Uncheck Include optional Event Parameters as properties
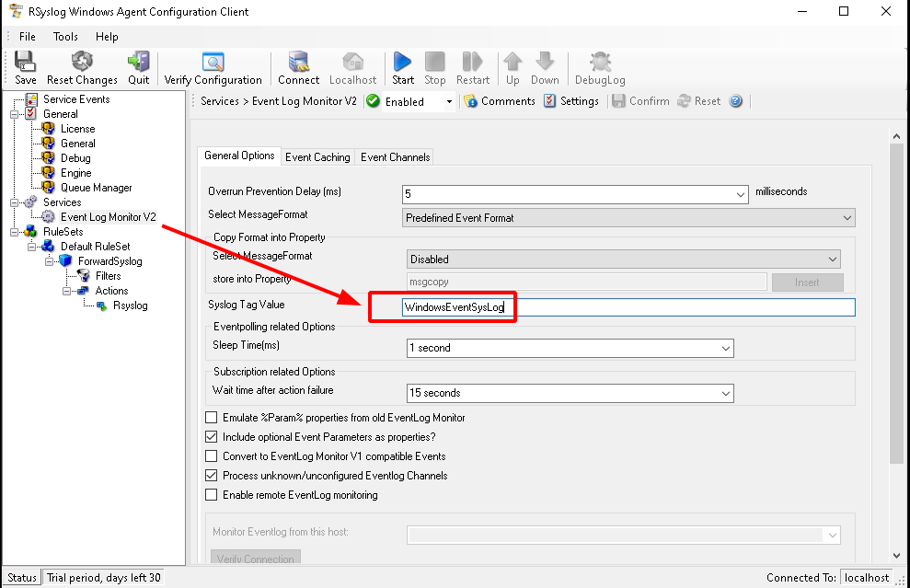The height and width of the screenshot is (588, 910). pyautogui.click(x=211, y=436)
